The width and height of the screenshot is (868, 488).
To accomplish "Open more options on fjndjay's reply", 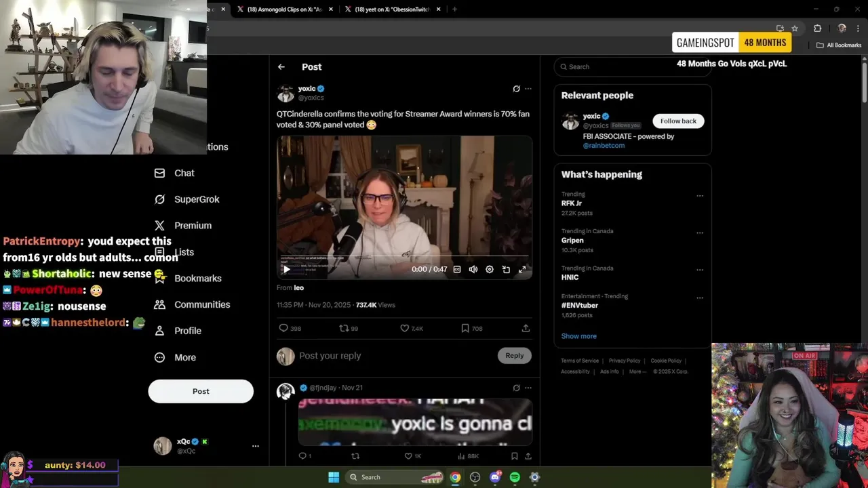I will point(528,388).
